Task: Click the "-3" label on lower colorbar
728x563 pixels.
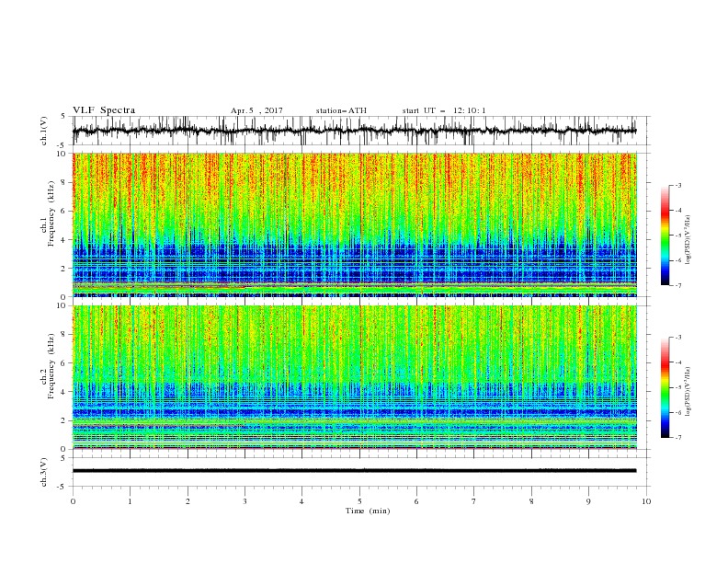Action: pyautogui.click(x=677, y=338)
